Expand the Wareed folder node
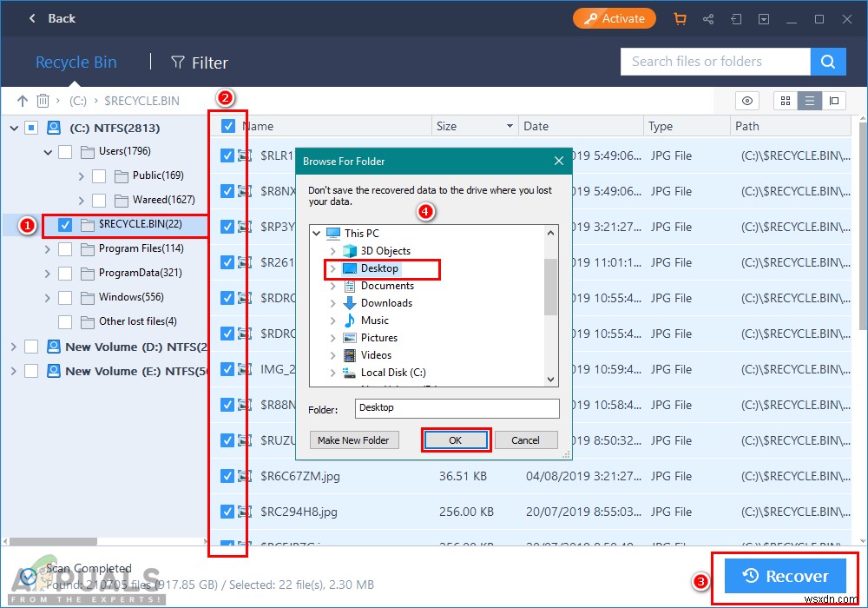The width and height of the screenshot is (868, 608). click(x=82, y=201)
